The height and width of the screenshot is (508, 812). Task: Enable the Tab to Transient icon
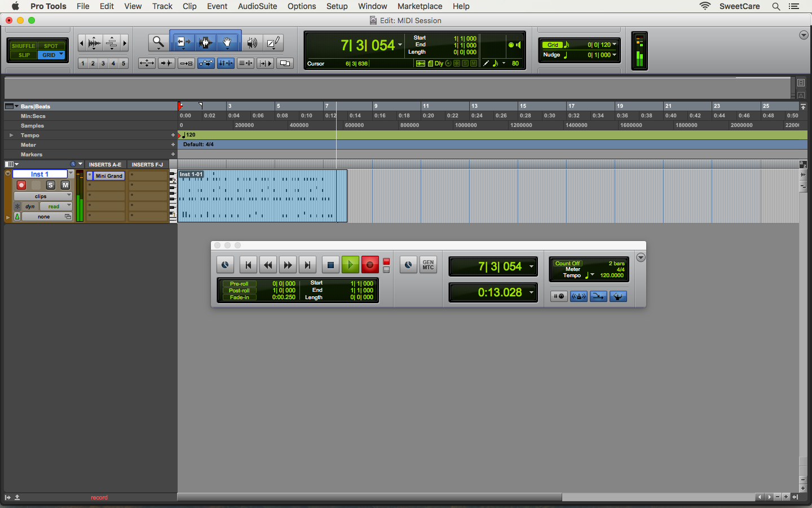pos(166,63)
